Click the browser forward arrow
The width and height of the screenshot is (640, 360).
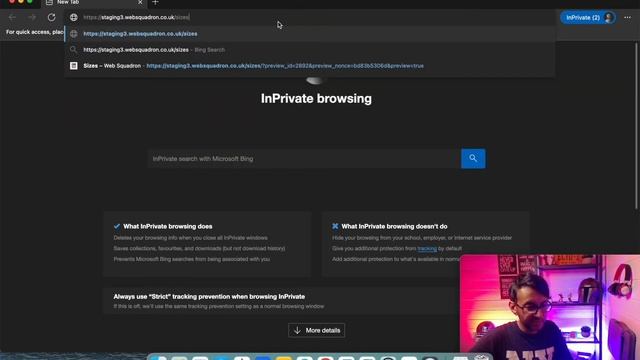coord(32,17)
